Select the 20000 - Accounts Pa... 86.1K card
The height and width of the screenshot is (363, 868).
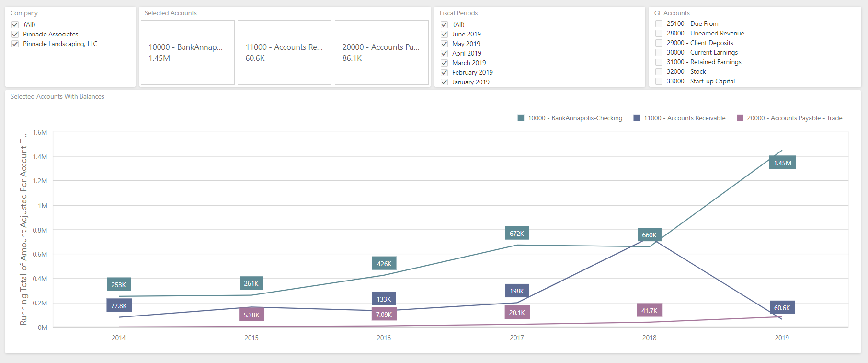tap(381, 52)
